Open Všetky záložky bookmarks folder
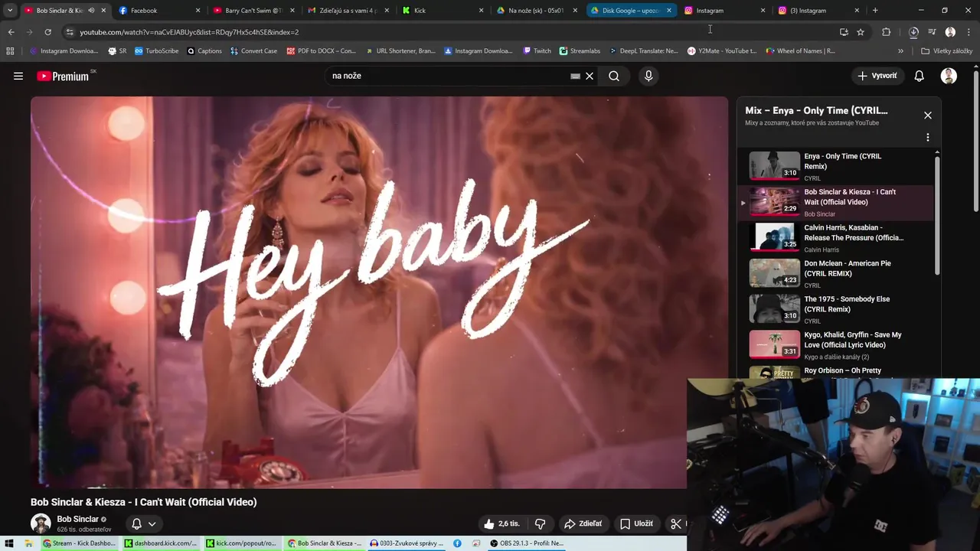This screenshot has width=980, height=551. [946, 51]
